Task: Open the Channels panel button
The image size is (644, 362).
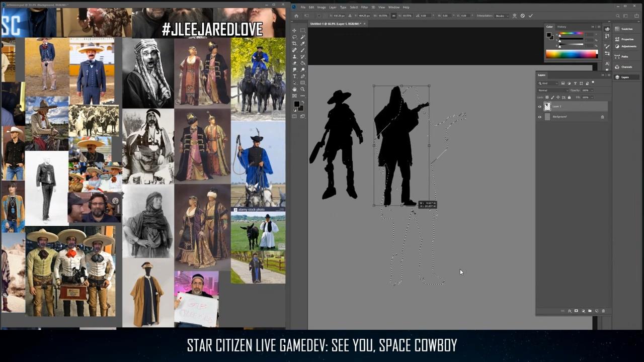Action: [624, 67]
